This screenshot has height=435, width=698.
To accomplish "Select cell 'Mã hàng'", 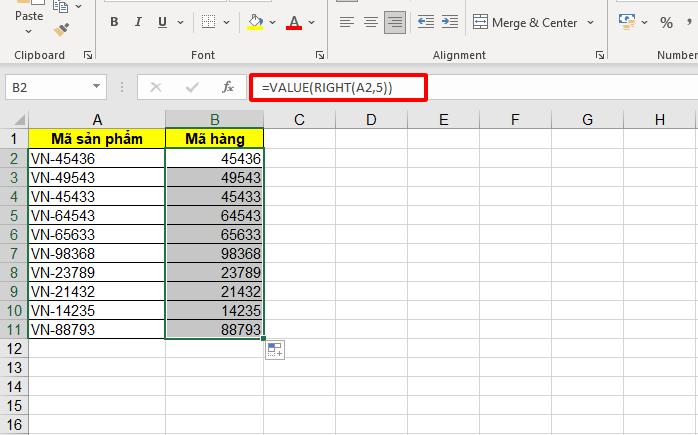I will tap(215, 139).
